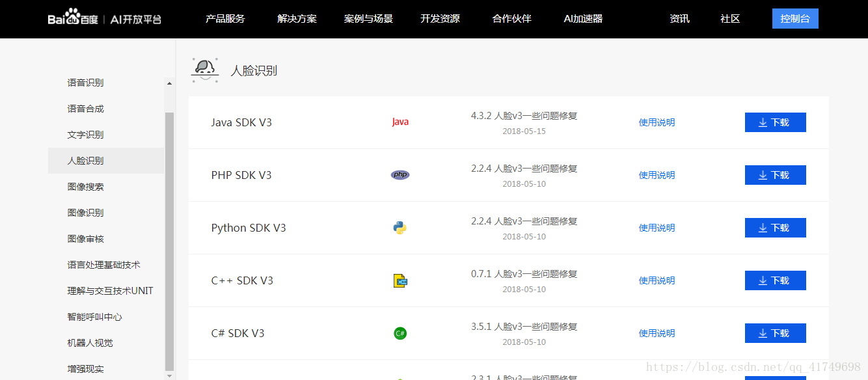Click sidebar scrollbar up arrow
Screen dimensions: 868x380
170,83
